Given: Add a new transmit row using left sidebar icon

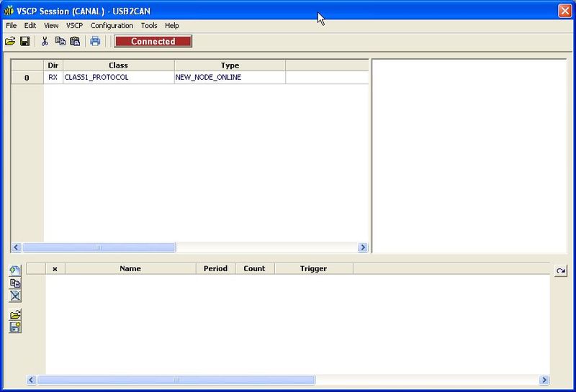Looking at the screenshot, I should pyautogui.click(x=15, y=270).
